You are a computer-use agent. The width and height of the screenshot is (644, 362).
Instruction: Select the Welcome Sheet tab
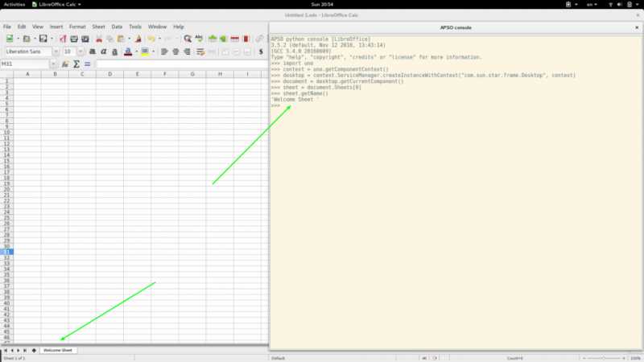[x=57, y=350]
